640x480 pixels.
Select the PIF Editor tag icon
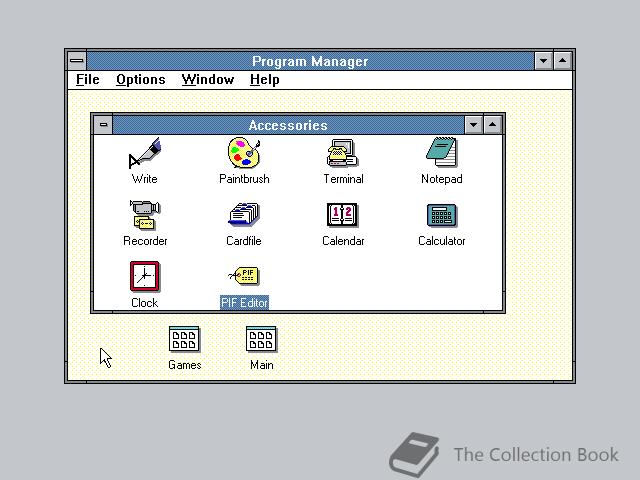click(x=244, y=276)
